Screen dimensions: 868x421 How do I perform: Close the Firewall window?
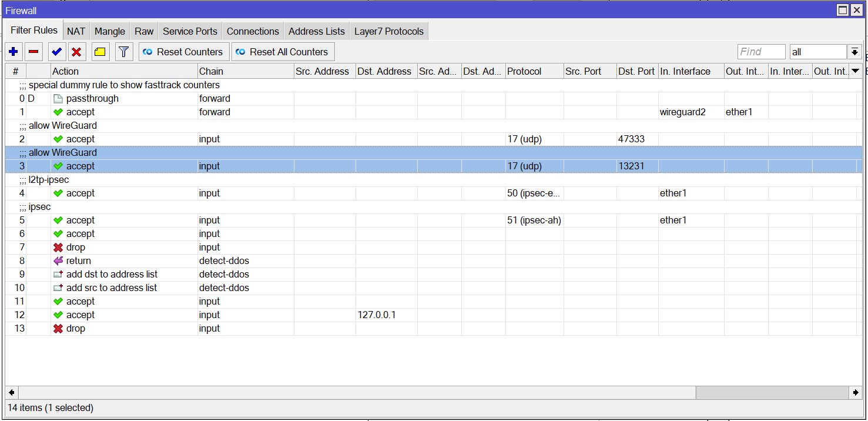click(x=856, y=10)
